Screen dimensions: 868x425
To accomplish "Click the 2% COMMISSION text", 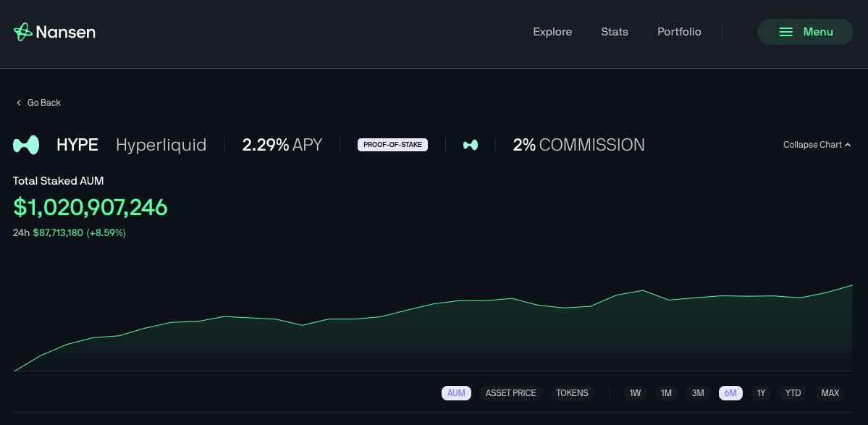I will 578,145.
